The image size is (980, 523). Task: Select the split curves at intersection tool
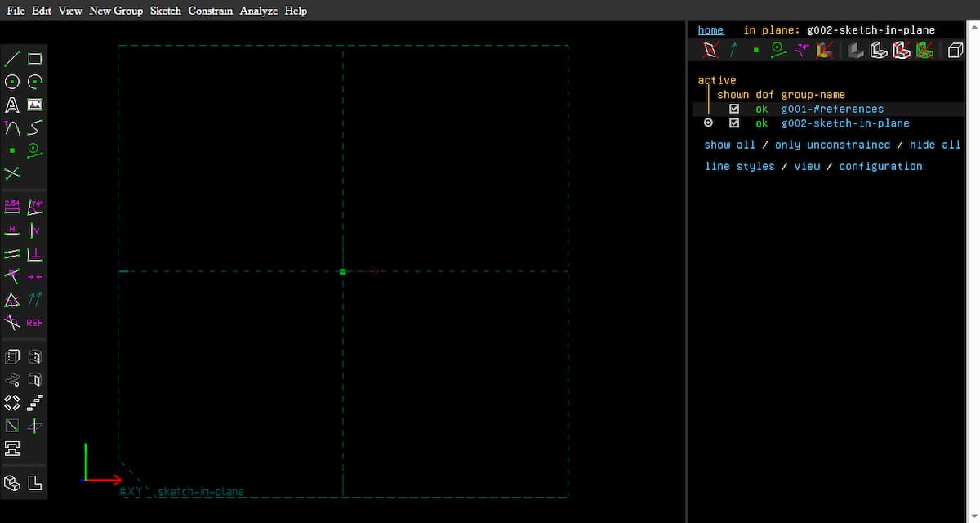tap(12, 173)
